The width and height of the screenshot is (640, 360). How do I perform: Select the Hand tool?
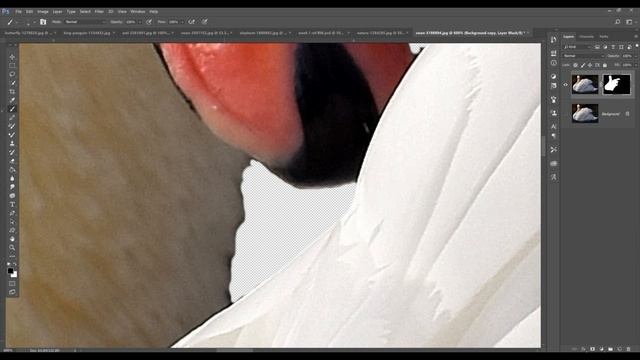coord(12,239)
